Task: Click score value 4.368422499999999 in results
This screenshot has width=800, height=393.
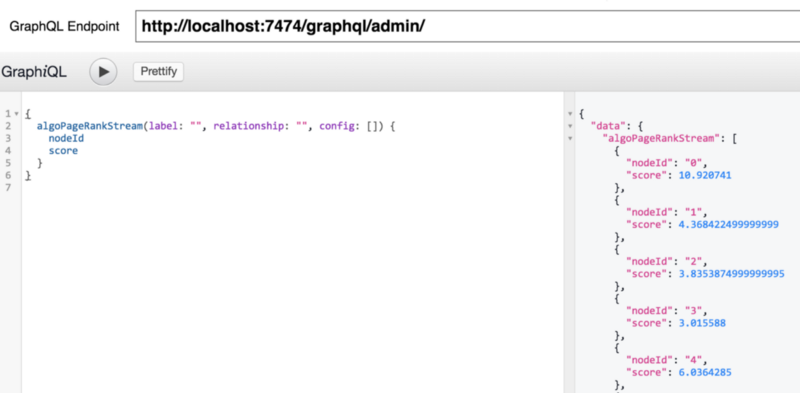Action: pos(728,225)
